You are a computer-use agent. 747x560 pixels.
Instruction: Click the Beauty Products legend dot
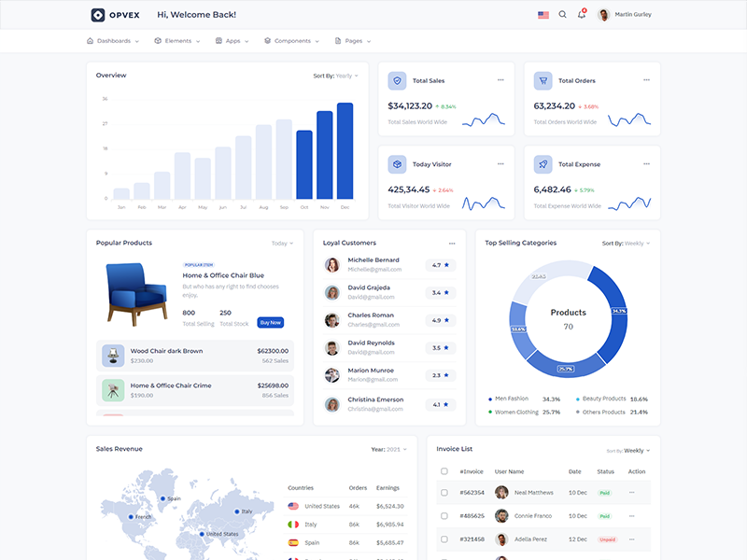(x=577, y=399)
